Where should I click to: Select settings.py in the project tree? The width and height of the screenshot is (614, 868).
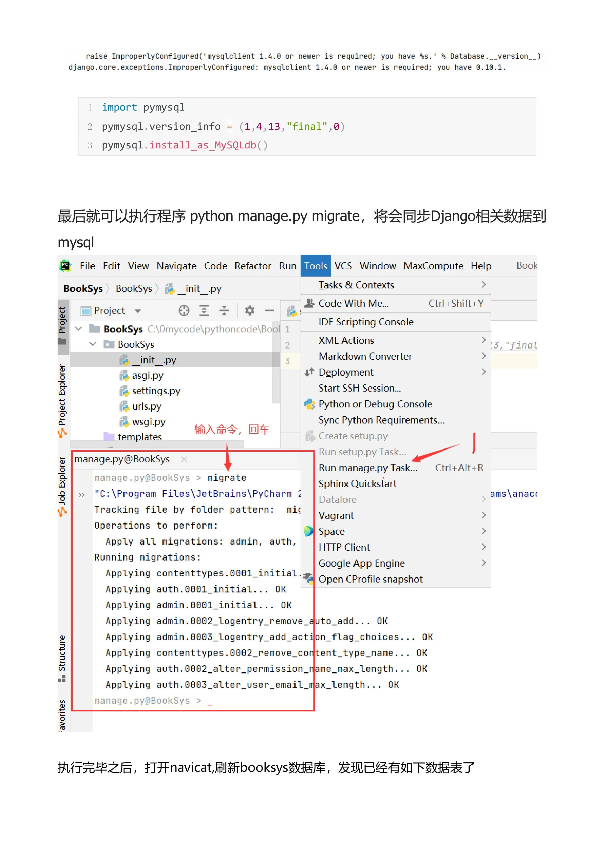(156, 391)
